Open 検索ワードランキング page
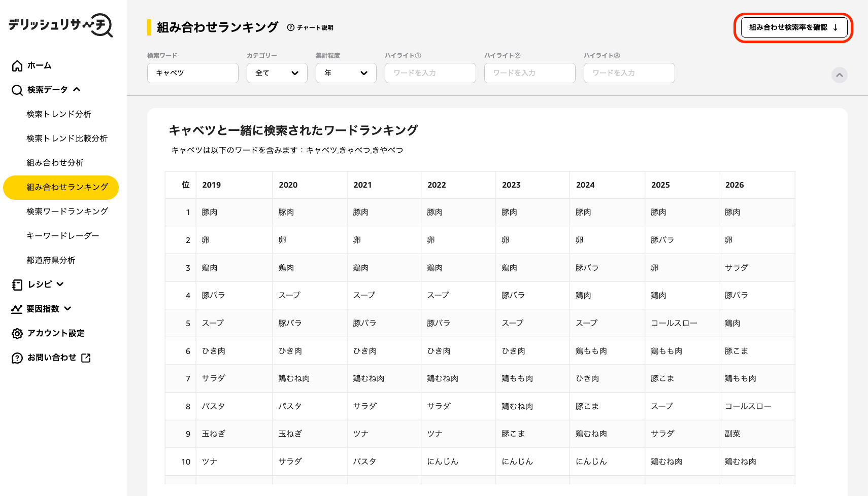This screenshot has height=496, width=868. tap(67, 211)
